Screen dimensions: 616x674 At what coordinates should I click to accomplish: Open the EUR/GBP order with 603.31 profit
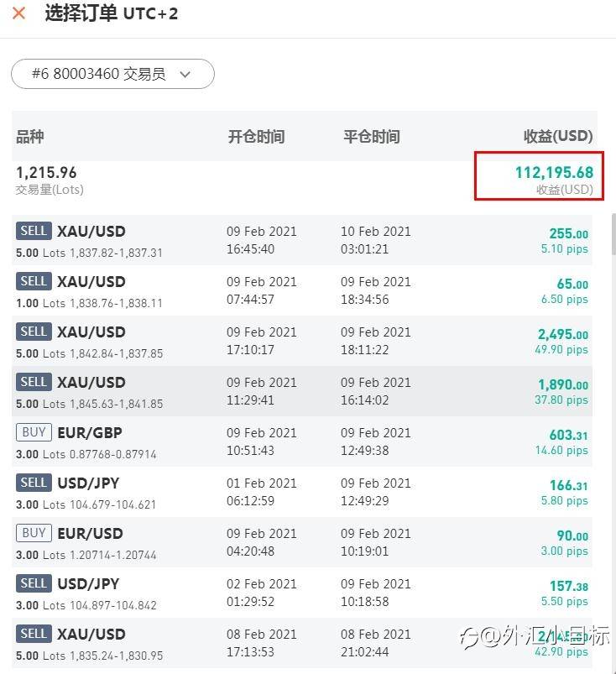click(x=302, y=441)
